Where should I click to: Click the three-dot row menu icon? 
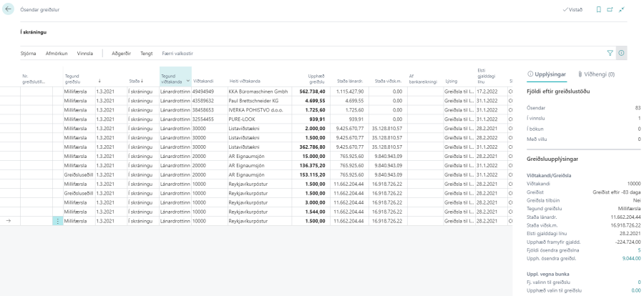[x=57, y=222]
